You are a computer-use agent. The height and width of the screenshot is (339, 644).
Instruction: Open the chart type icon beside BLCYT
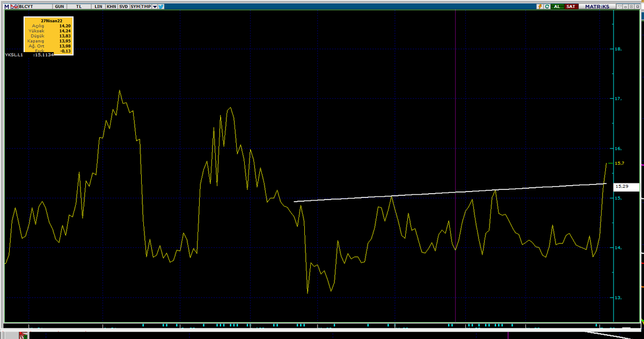pyautogui.click(x=14, y=6)
